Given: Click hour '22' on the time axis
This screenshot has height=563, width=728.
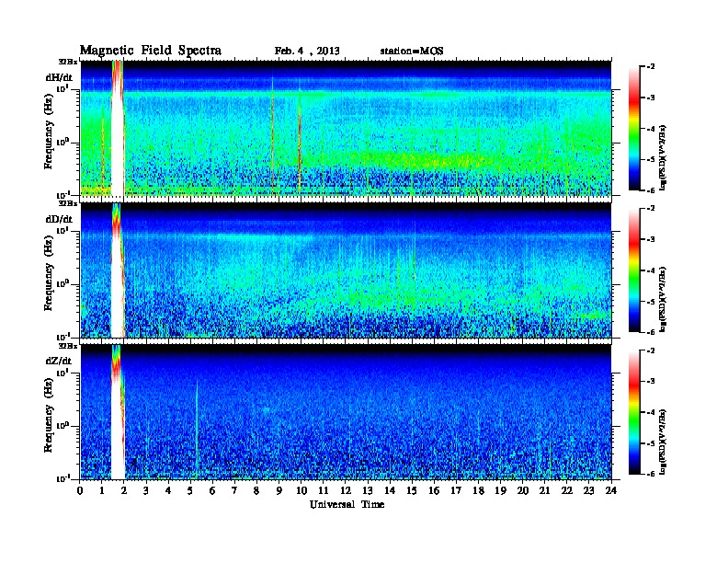Looking at the screenshot, I should tap(567, 490).
